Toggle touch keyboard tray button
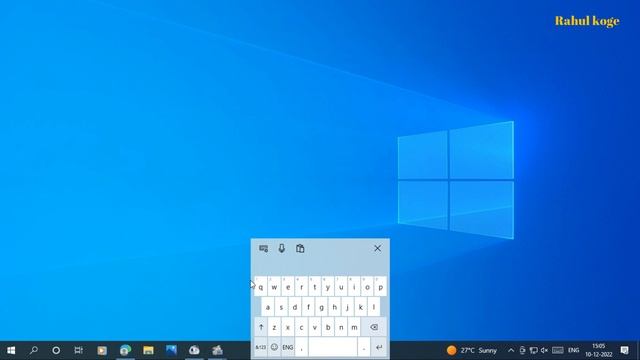The height and width of the screenshot is (360, 640). 558,350
